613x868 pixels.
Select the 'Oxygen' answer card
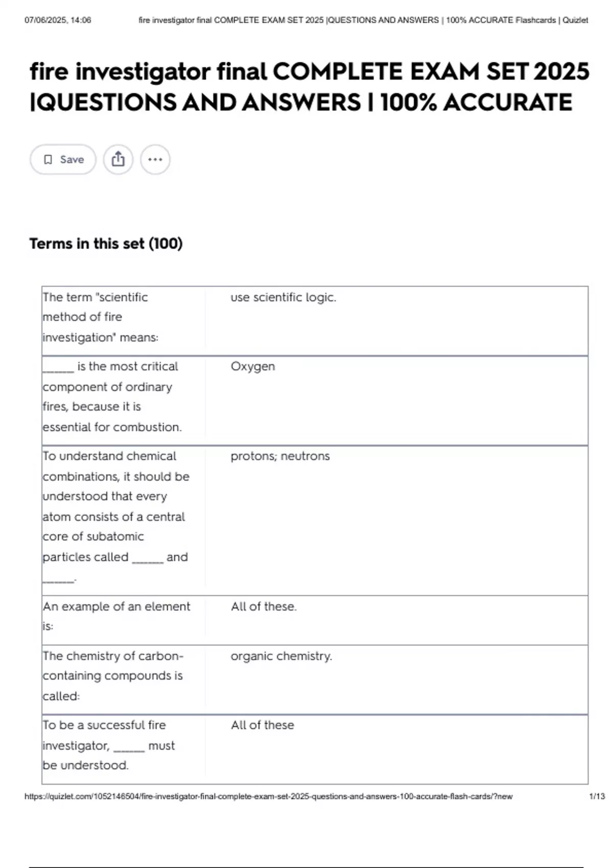[x=252, y=366]
